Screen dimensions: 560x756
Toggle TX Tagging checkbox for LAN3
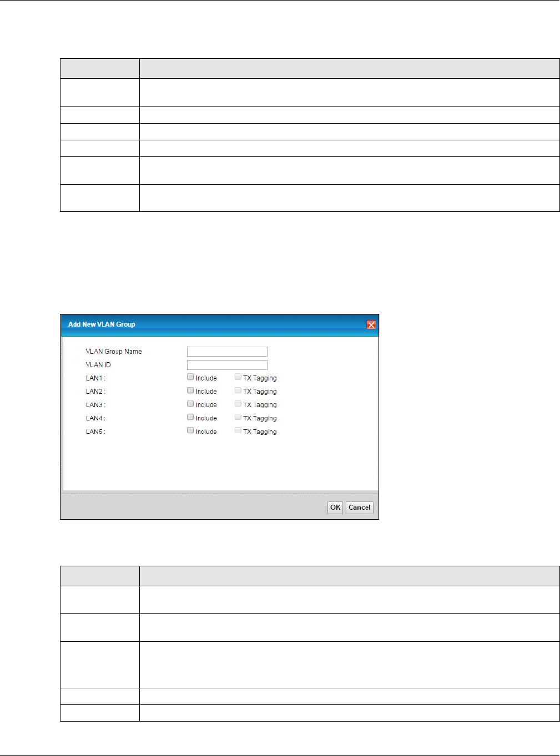238,404
